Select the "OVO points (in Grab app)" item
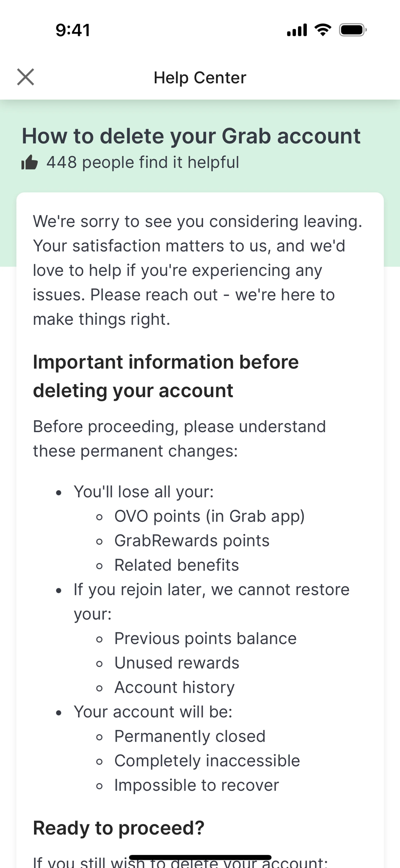Viewport: 400px width, 868px height. pyautogui.click(x=209, y=516)
